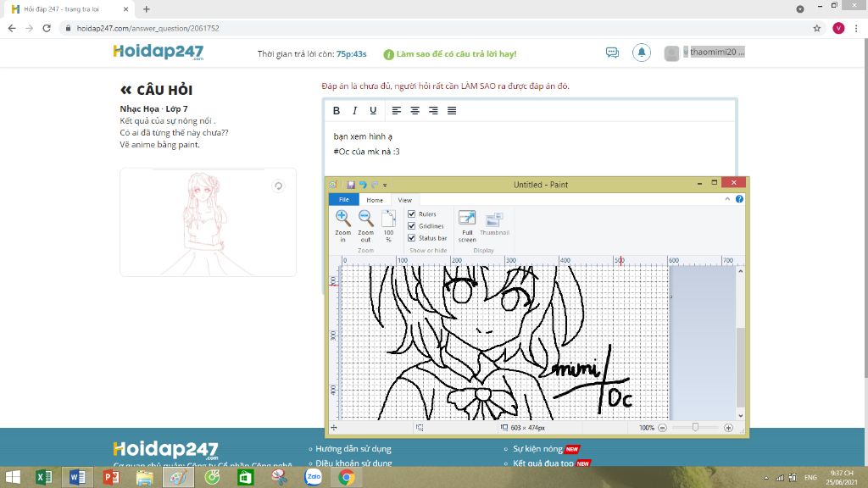Image resolution: width=868 pixels, height=488 pixels.
Task: Uncheck Gridlines checkbox in Paint
Action: click(411, 225)
